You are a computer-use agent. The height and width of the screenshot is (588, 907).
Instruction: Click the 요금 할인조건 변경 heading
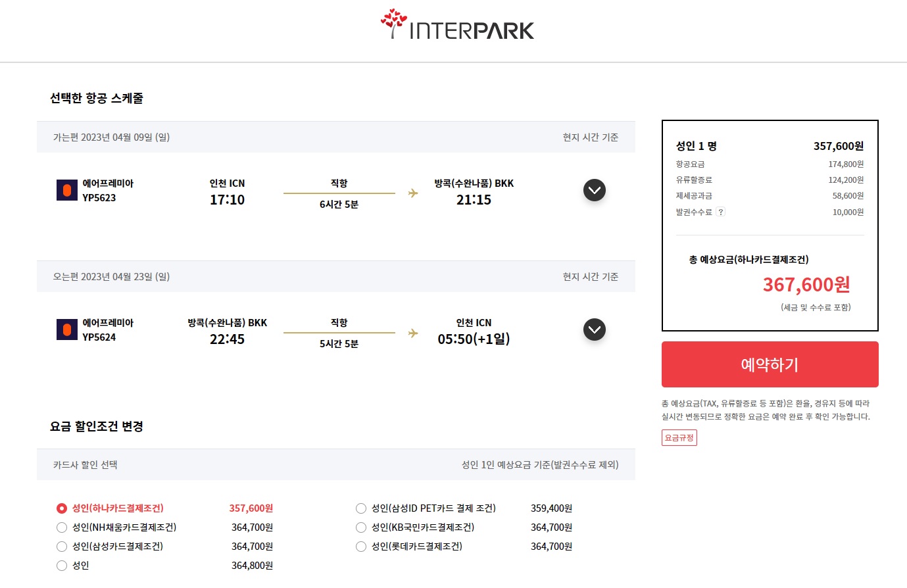coord(97,426)
